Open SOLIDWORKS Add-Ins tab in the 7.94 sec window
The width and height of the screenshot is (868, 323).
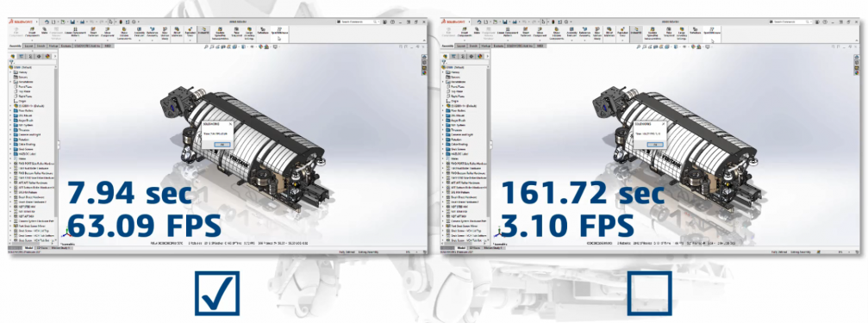coord(87,46)
